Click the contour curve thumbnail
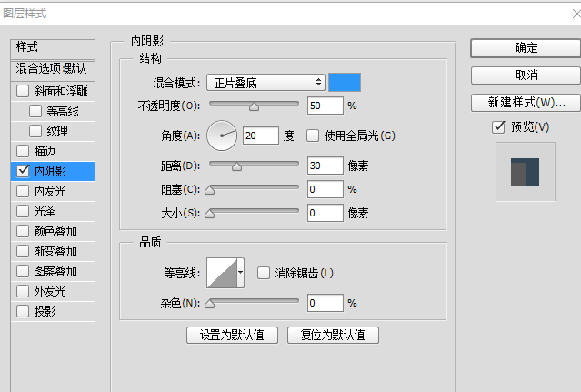This screenshot has width=581, height=392. [x=222, y=273]
